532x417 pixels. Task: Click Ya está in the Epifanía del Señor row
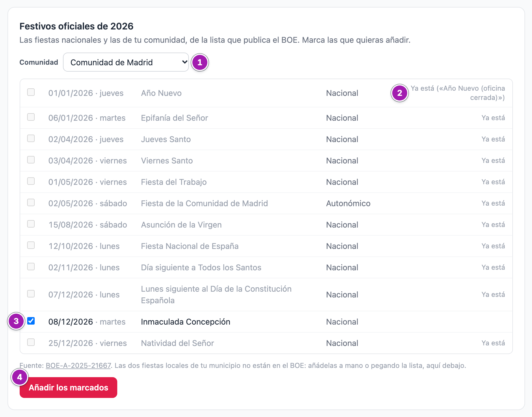tap(493, 118)
